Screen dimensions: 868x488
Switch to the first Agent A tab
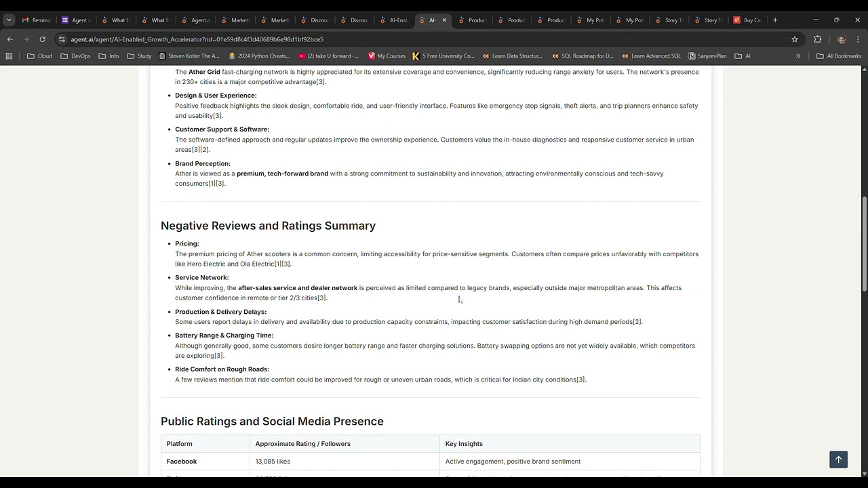pos(75,20)
